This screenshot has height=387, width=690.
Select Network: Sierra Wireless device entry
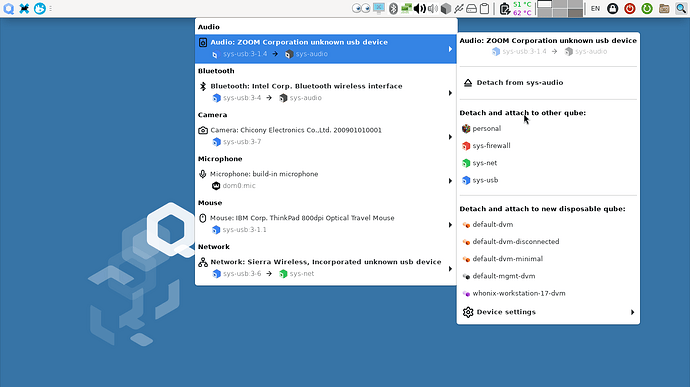coord(326,269)
